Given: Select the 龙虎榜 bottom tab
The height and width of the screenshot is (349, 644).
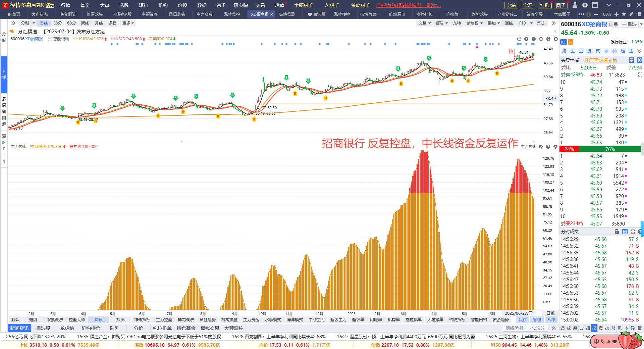Looking at the screenshot, I should pyautogui.click(x=67, y=328).
